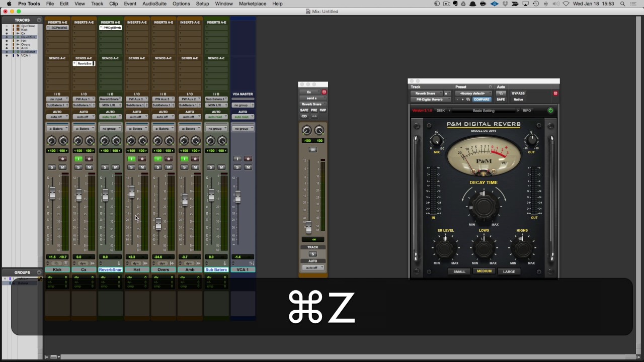The width and height of the screenshot is (644, 362).
Task: Mute the Cx track
Action: [x=89, y=167]
